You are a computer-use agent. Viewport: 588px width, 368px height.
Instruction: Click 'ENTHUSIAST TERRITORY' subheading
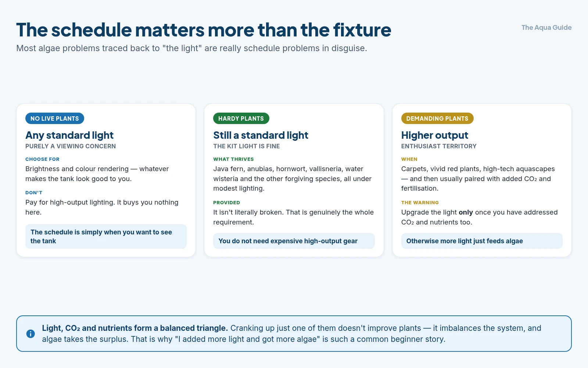[x=439, y=146]
